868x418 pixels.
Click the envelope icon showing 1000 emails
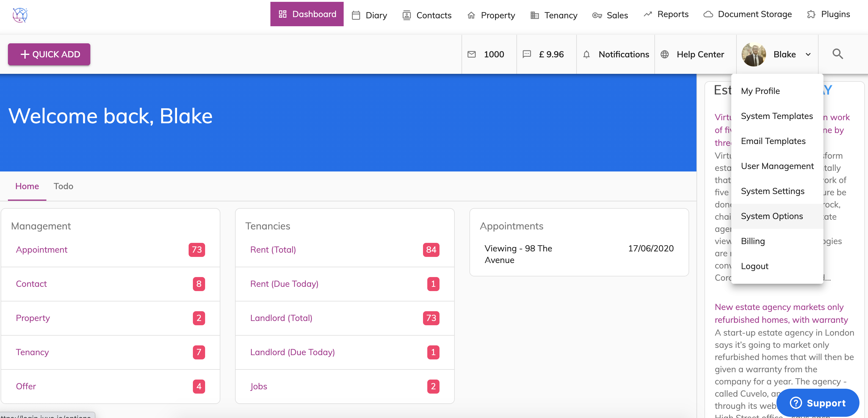[x=472, y=54]
